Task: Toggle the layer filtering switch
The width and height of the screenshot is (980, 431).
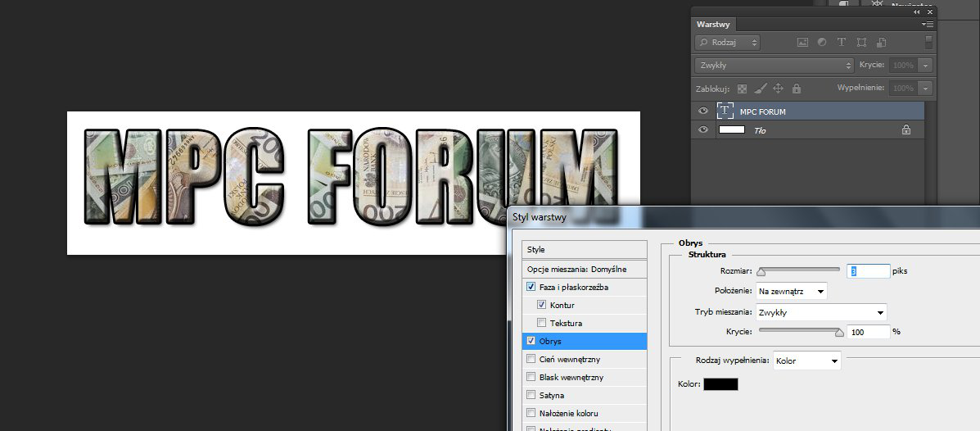Action: [x=928, y=42]
